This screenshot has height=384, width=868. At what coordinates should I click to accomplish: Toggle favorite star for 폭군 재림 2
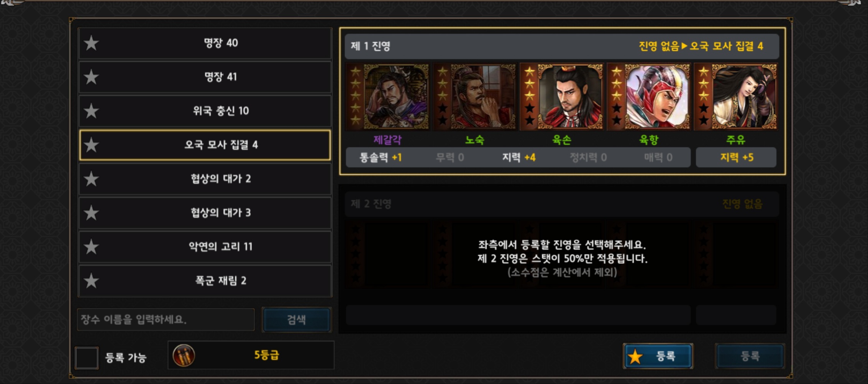(x=91, y=281)
